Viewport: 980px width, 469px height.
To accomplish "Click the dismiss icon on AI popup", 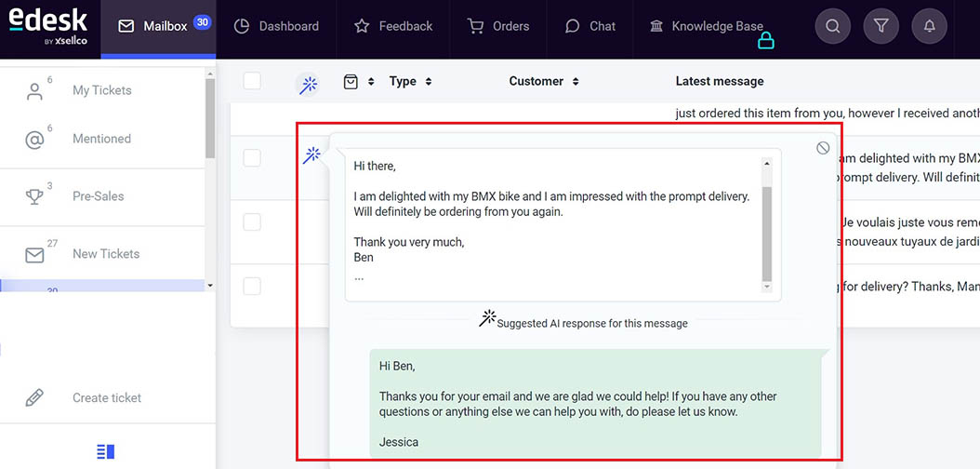I will 823,148.
